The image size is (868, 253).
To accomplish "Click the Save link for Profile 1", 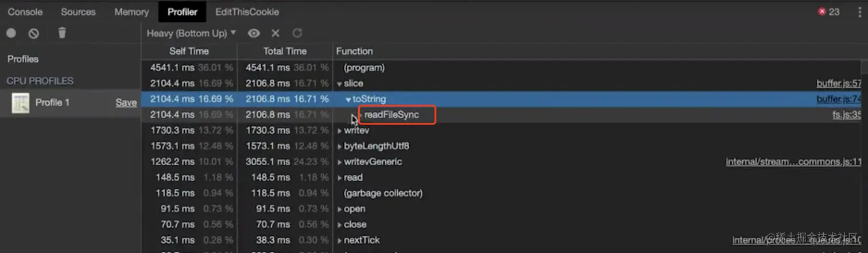I will [x=126, y=103].
